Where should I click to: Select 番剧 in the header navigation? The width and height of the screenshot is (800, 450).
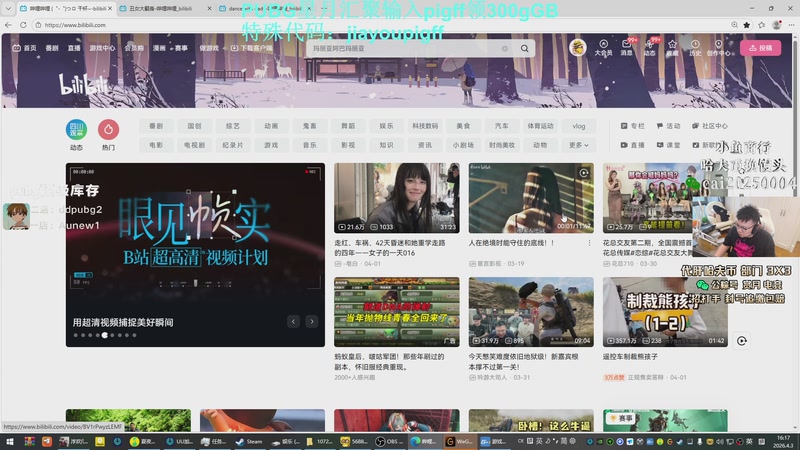52,48
